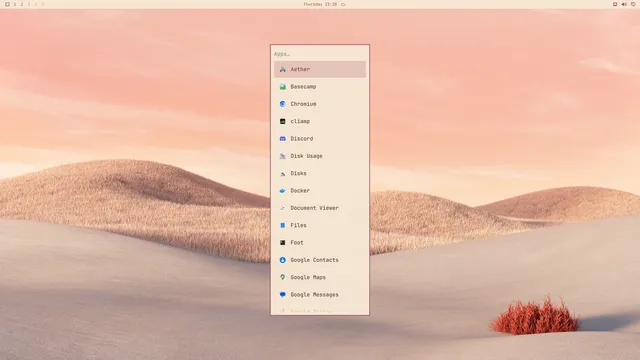Open Disks from the launcher
This screenshot has height=360, width=640.
pyautogui.click(x=320, y=173)
